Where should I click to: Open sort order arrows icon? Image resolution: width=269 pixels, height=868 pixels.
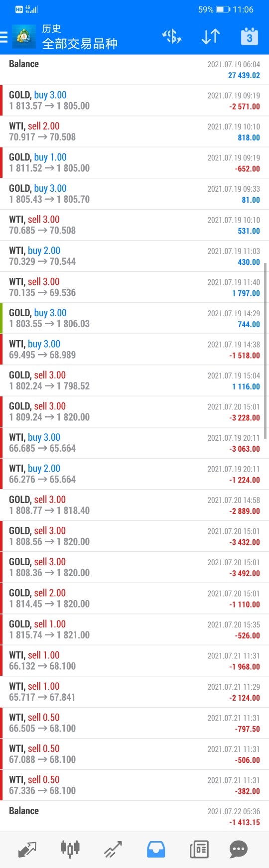(210, 37)
